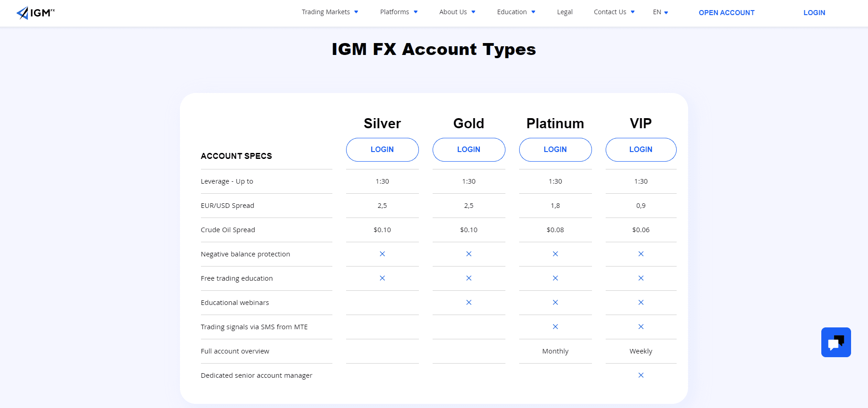Click the Free trading education label

(237, 278)
